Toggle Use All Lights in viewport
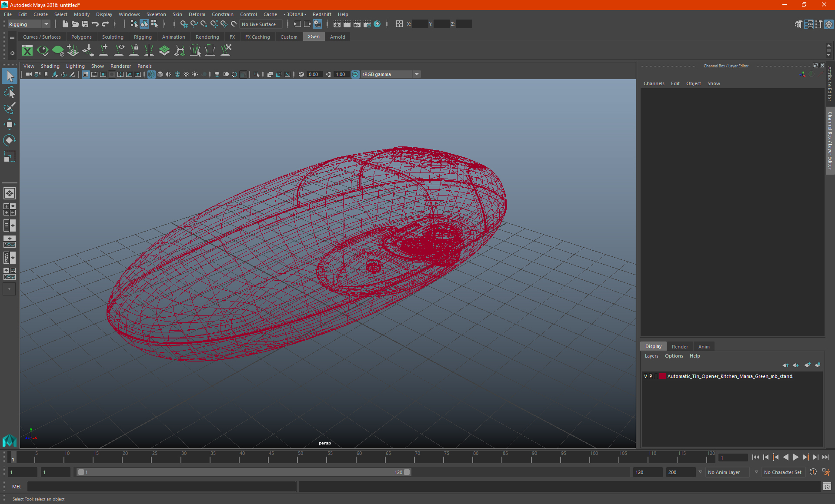Screen dimensions: 835x504 195,74
